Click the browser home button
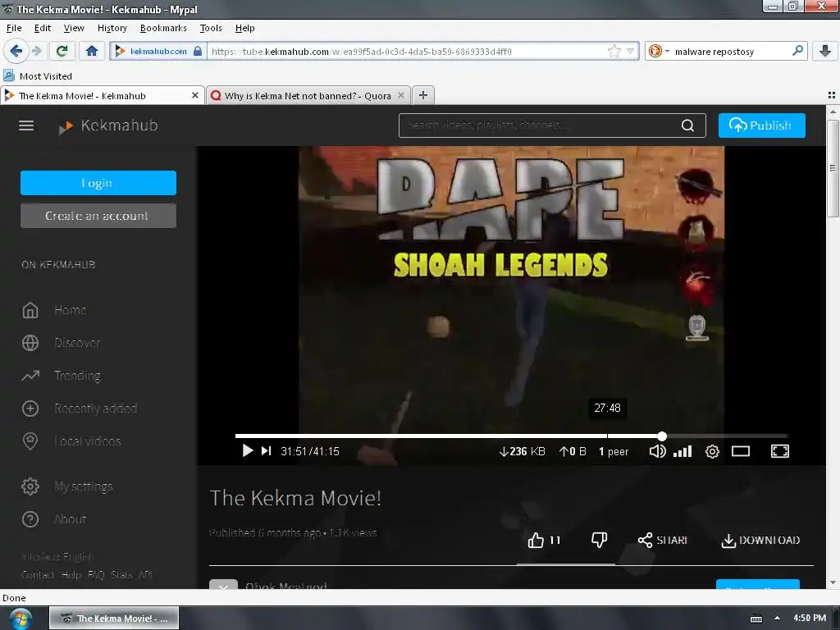840x630 pixels. [92, 51]
